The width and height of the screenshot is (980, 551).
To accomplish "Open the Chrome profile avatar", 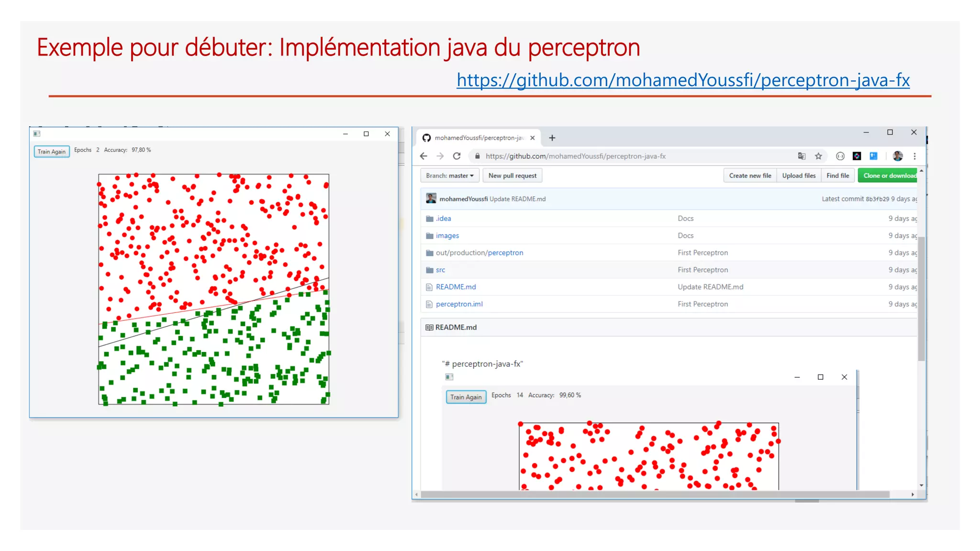I will pyautogui.click(x=898, y=156).
